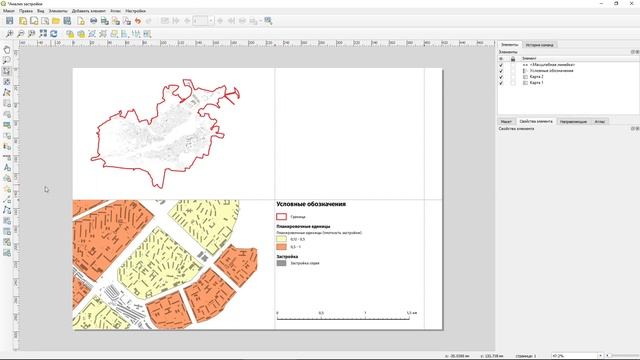
Task: Click the yellow density legend swatch
Action: click(x=282, y=239)
